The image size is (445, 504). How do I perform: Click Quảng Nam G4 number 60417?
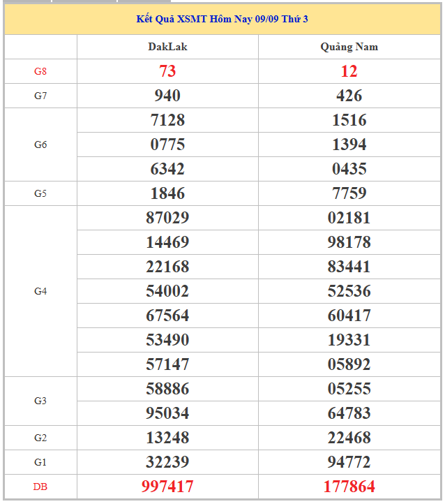click(349, 316)
